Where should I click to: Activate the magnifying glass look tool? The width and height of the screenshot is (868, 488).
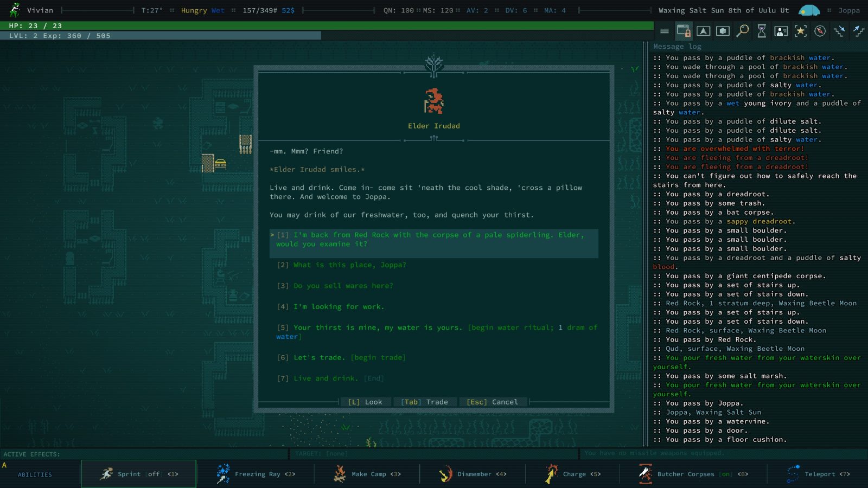coord(742,31)
